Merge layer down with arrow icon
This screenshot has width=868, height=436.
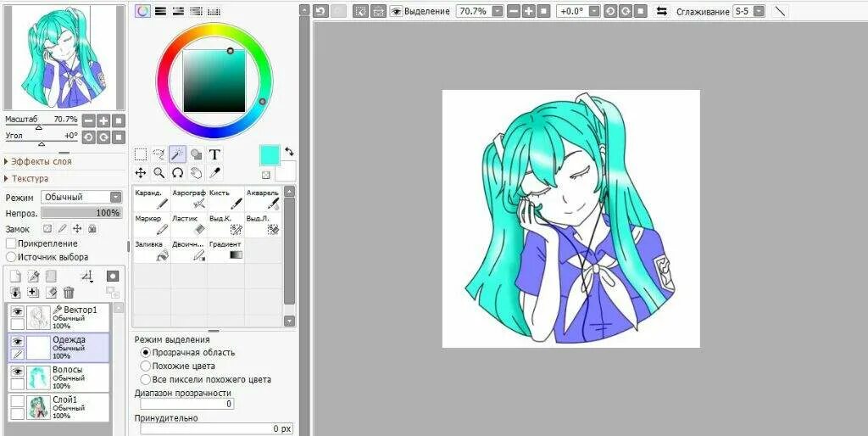tap(15, 292)
